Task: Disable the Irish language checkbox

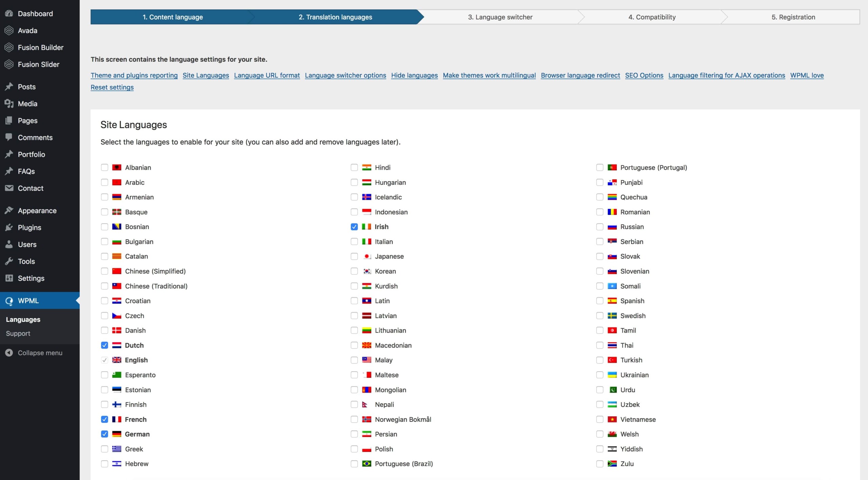Action: [x=353, y=226]
